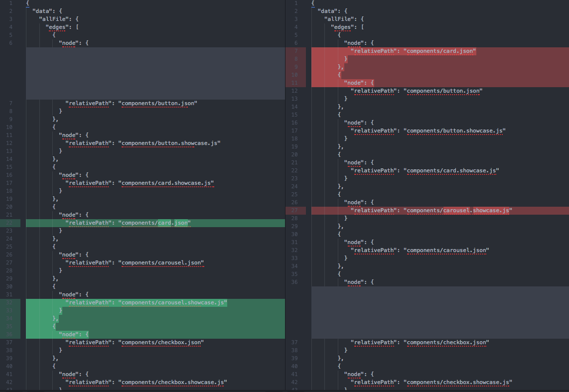Click the "data" key on line 2 of right pane

click(x=327, y=11)
